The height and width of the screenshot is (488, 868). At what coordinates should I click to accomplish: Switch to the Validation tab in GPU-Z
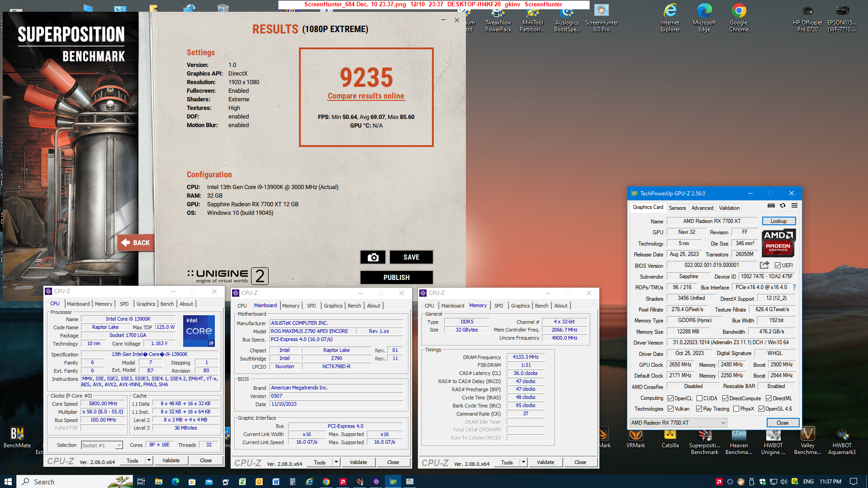[729, 208]
